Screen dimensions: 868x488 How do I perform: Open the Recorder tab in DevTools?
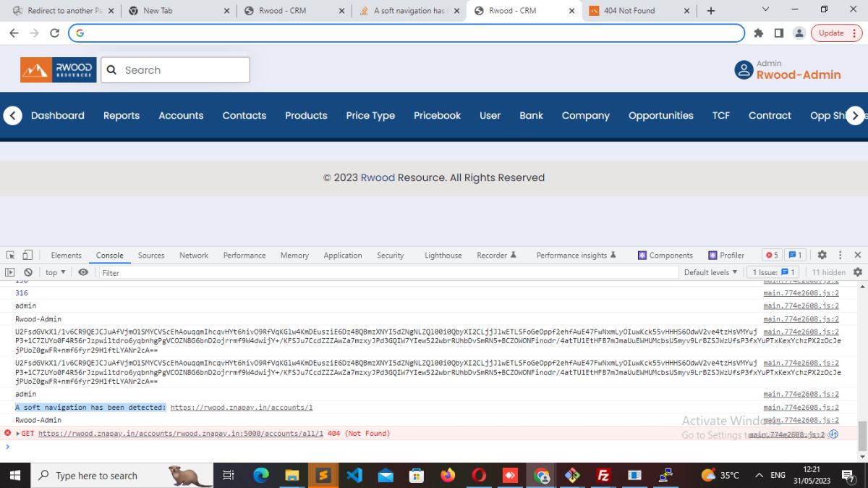496,255
